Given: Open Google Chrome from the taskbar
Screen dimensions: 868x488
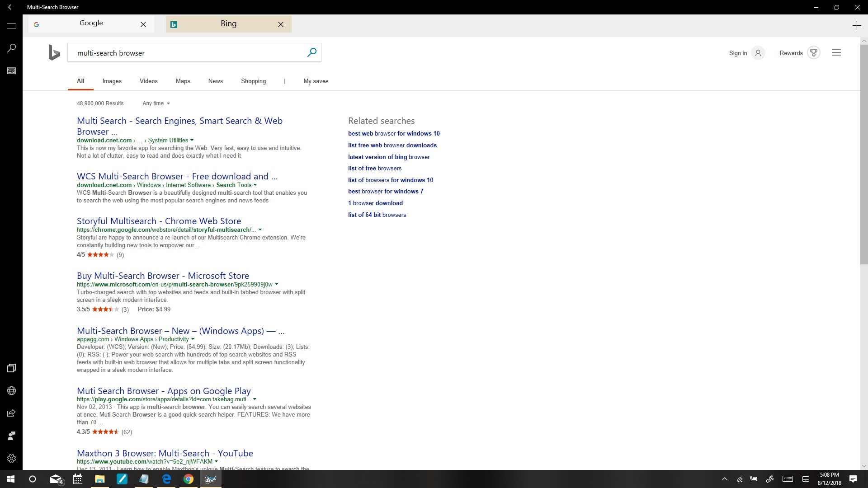Looking at the screenshot, I should 188,479.
